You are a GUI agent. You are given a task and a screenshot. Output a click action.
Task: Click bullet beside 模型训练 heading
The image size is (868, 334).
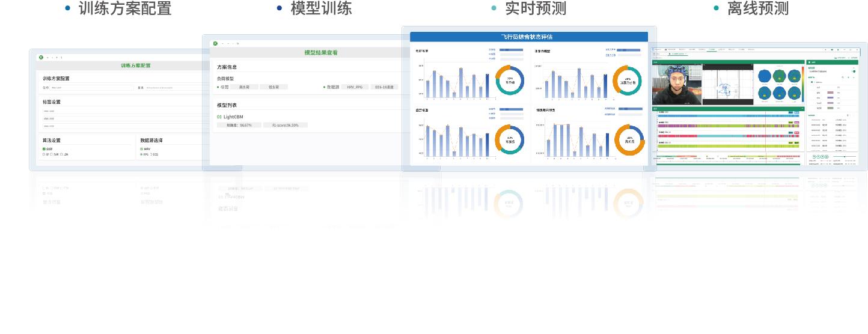[279, 8]
